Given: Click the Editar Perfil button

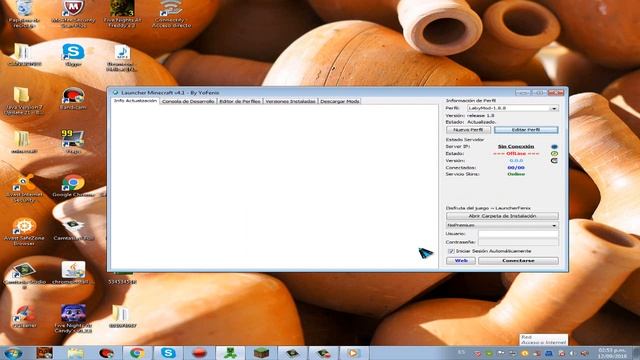Looking at the screenshot, I should click(526, 130).
